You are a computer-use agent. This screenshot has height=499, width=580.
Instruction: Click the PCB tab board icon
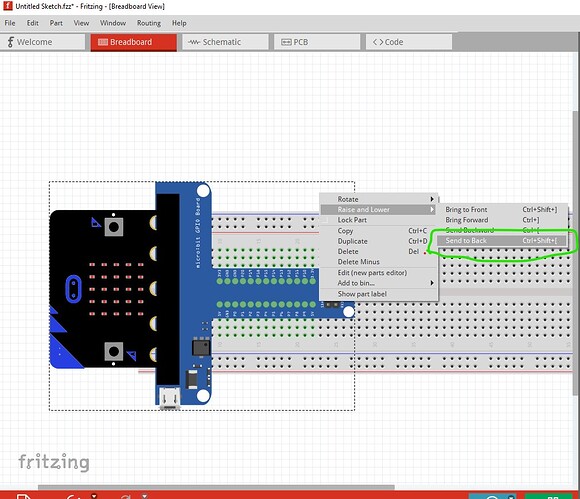(286, 42)
